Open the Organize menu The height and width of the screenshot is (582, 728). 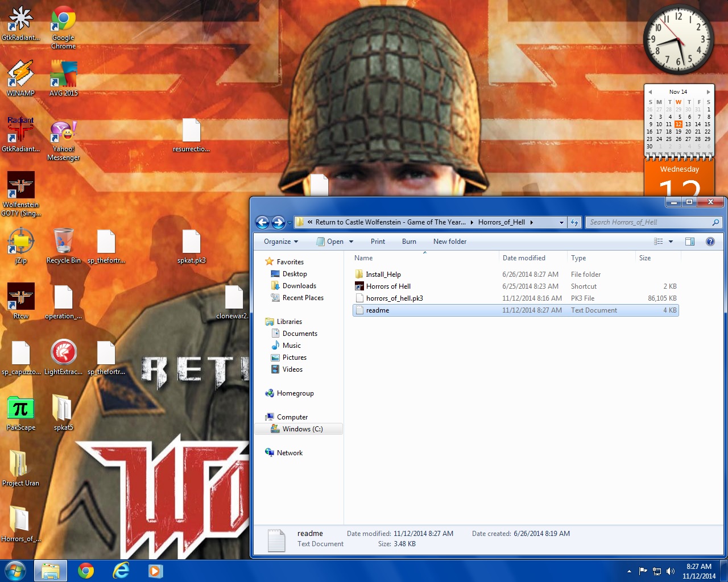(281, 242)
